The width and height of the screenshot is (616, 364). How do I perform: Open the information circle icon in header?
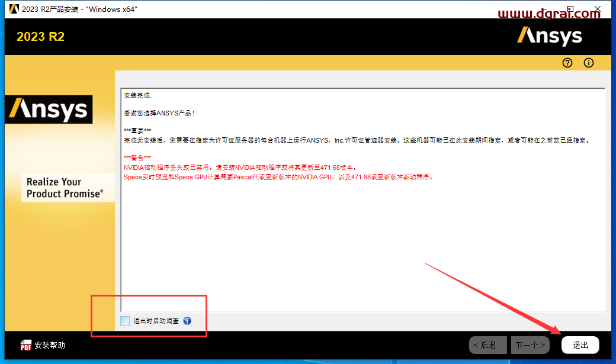pyautogui.click(x=589, y=63)
